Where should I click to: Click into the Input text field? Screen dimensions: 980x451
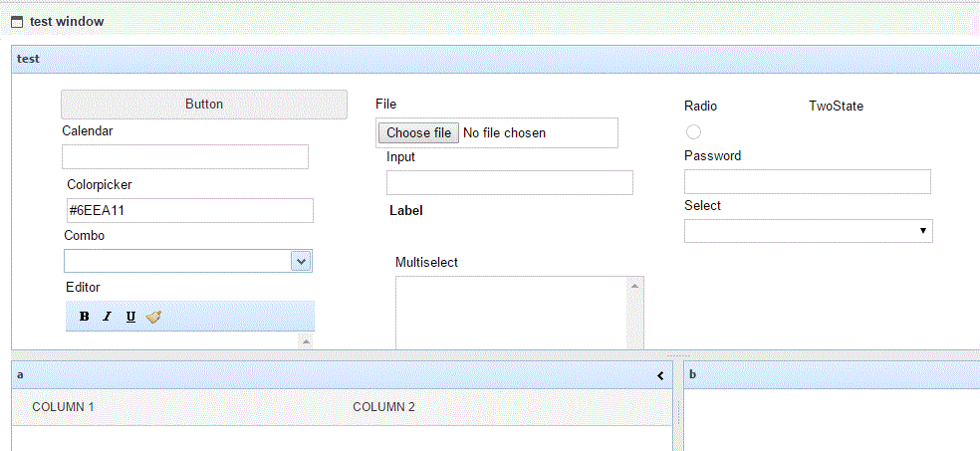pos(509,182)
